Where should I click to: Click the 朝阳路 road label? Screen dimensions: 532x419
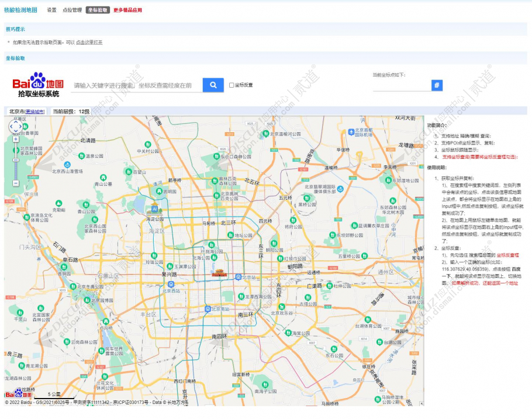(x=295, y=266)
